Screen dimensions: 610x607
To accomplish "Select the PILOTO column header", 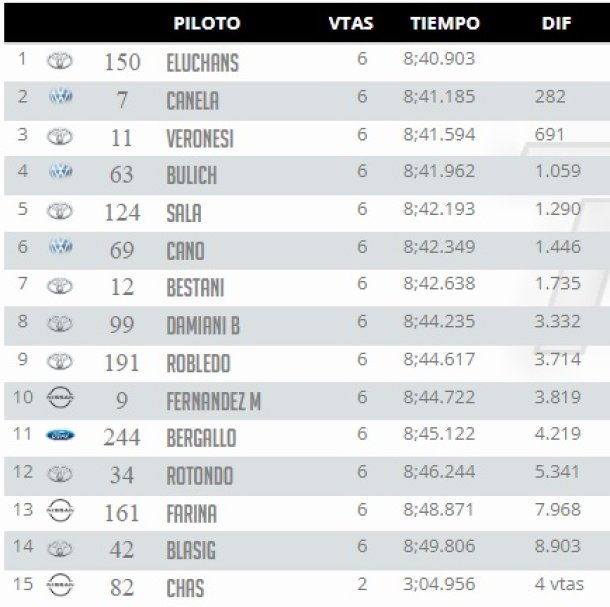I will (x=207, y=23).
